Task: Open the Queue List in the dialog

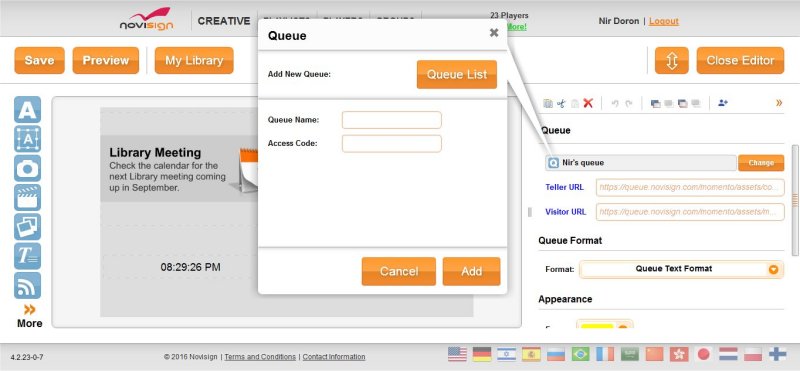Action: (x=457, y=75)
